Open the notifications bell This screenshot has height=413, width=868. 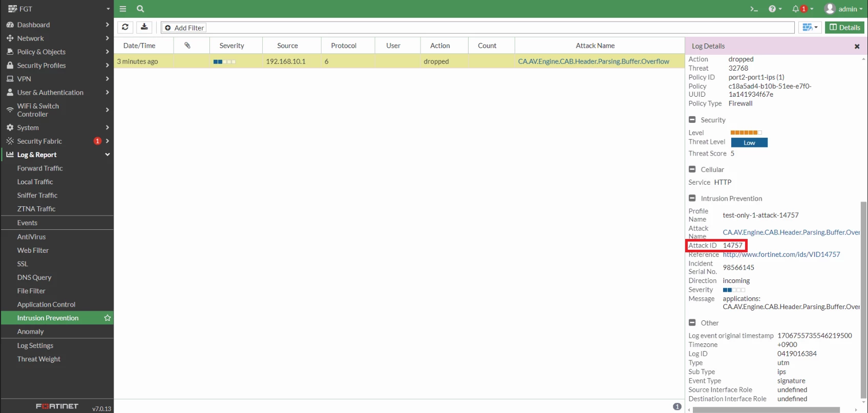802,9
